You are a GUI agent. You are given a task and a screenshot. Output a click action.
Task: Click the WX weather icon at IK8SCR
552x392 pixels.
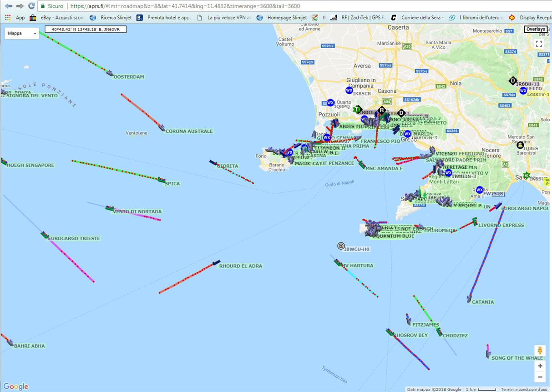coord(349,90)
